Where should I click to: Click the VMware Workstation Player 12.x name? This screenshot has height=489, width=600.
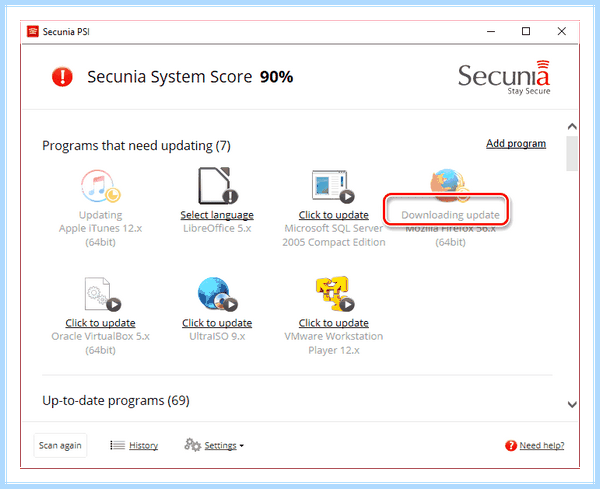(x=334, y=343)
